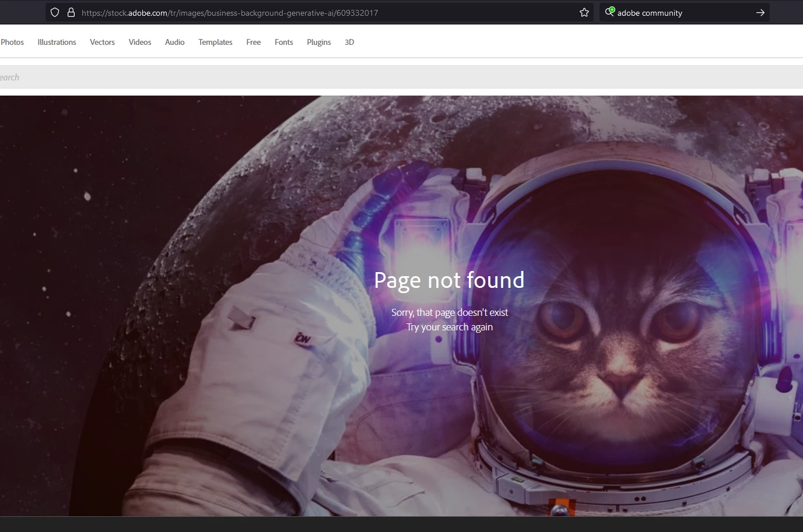
Task: Click the search go arrow
Action: [x=760, y=12]
